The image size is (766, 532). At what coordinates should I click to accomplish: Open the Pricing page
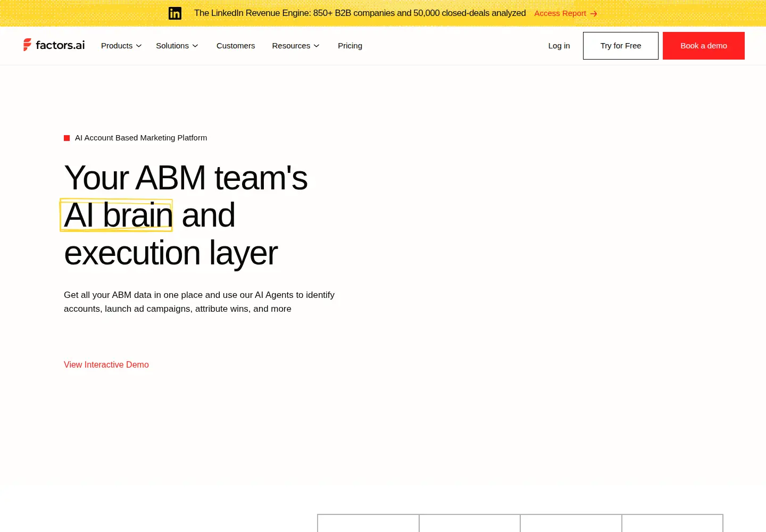(x=350, y=46)
